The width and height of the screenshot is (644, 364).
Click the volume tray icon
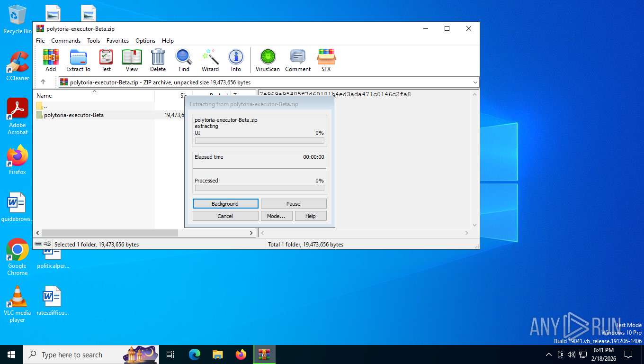(x=572, y=355)
